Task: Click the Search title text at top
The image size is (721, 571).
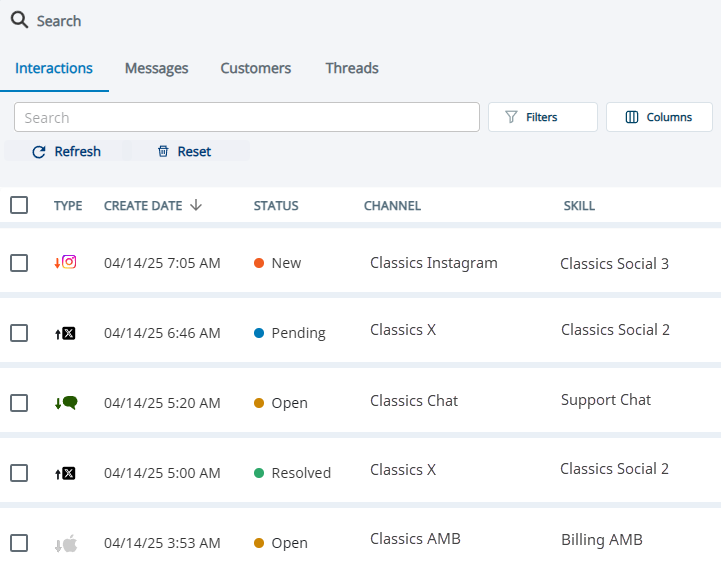Action: pos(59,21)
